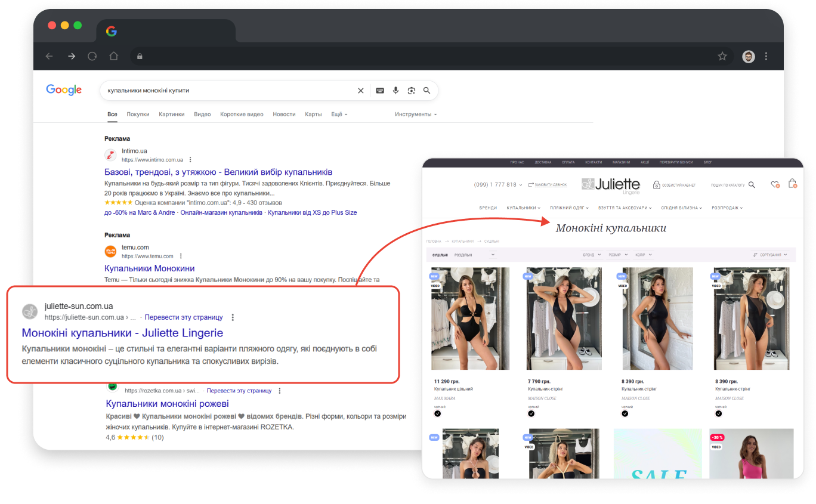The width and height of the screenshot is (816, 504).
Task: Click Перевести эту страницу for juliette-sun result
Action: (184, 317)
